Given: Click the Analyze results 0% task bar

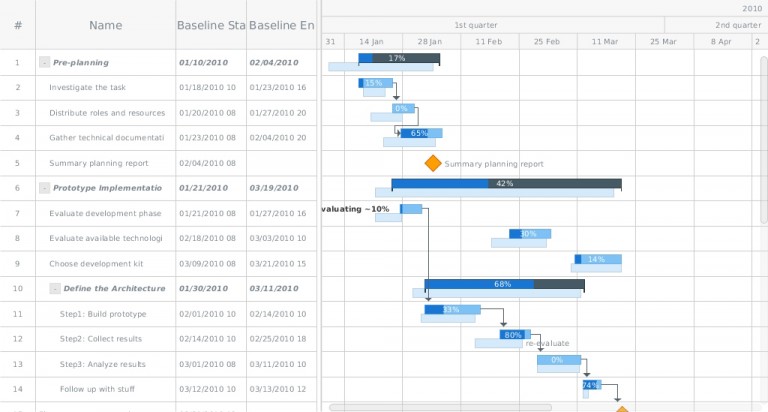Looking at the screenshot, I should click(558, 359).
